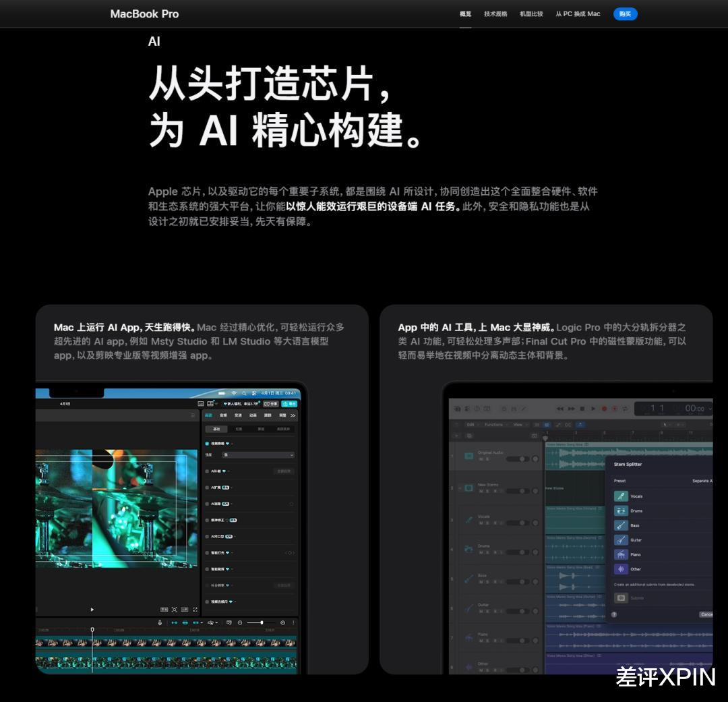
Task: Click the help question mark in Stem Splitter
Action: tap(614, 614)
